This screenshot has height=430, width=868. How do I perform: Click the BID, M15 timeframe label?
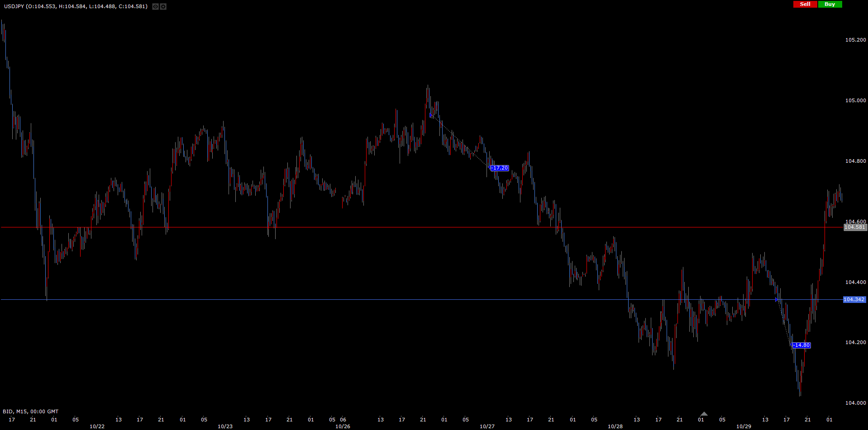click(30, 411)
